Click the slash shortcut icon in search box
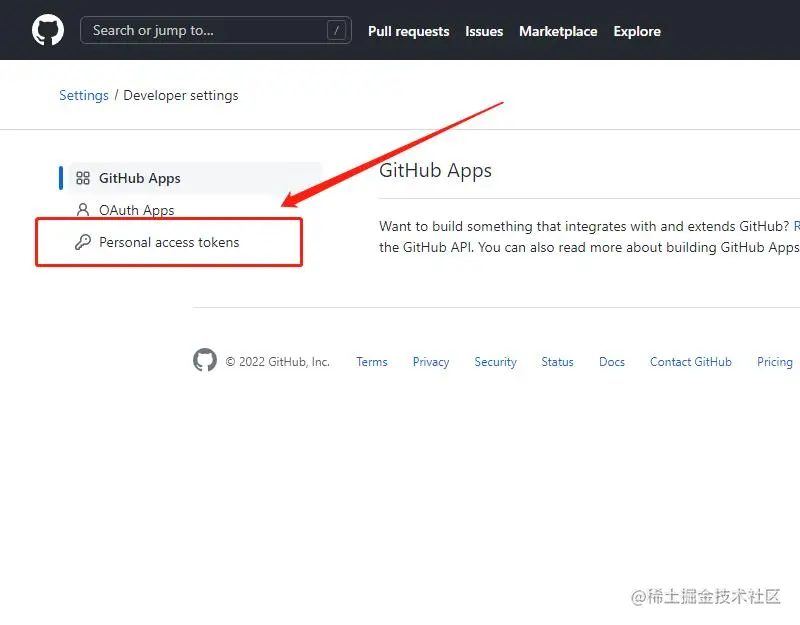800x625 pixels. coord(336,31)
